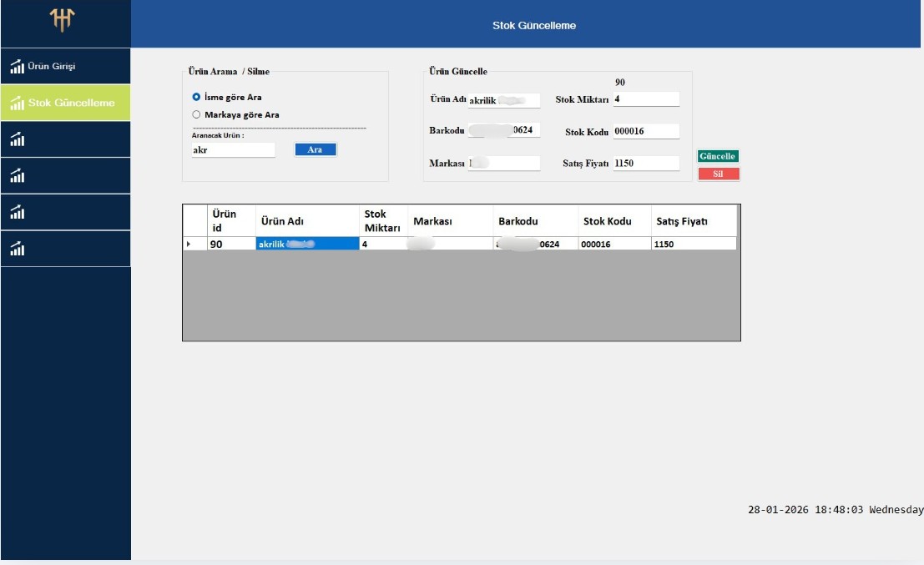Click the logo icon in the sidebar header

63,22
